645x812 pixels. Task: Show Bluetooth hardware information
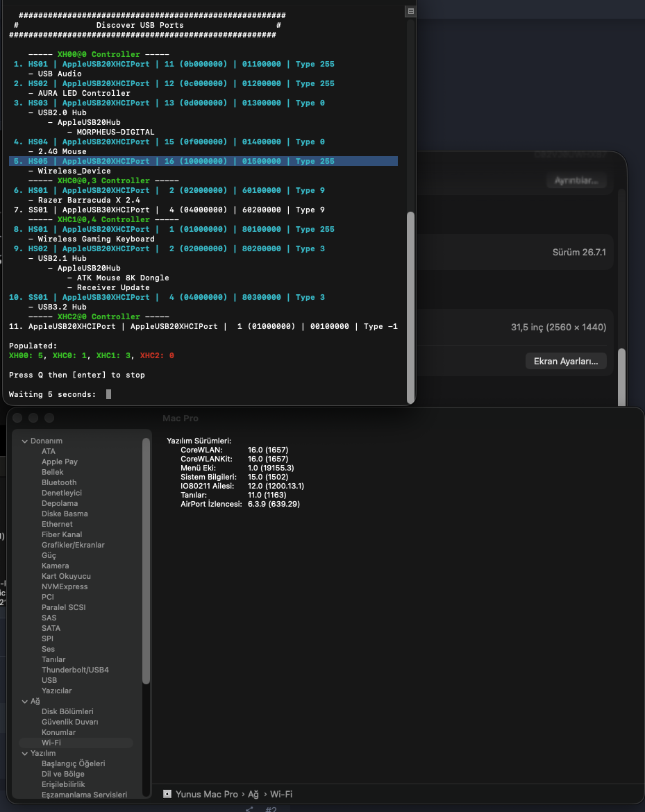tap(59, 482)
